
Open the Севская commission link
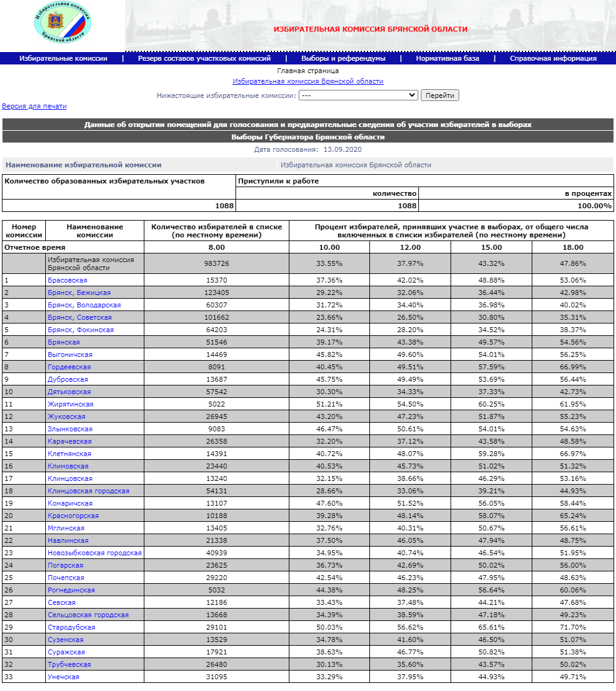tap(62, 602)
